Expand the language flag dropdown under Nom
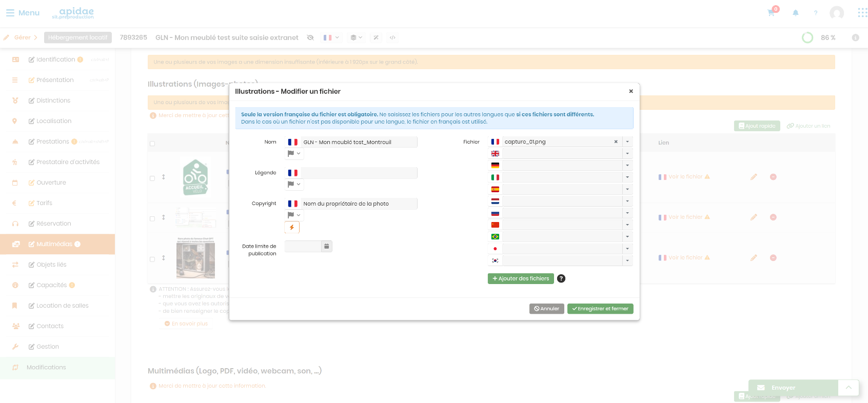This screenshot has width=868, height=403. [x=294, y=153]
